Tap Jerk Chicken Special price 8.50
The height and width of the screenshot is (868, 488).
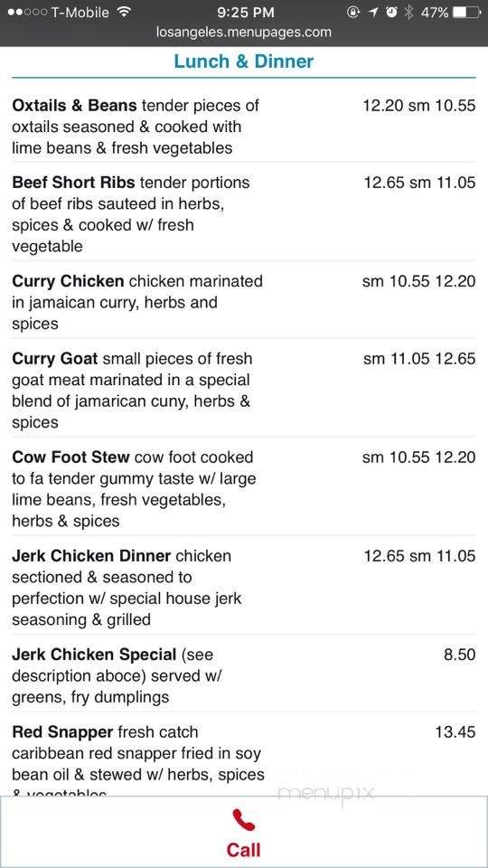pos(459,655)
